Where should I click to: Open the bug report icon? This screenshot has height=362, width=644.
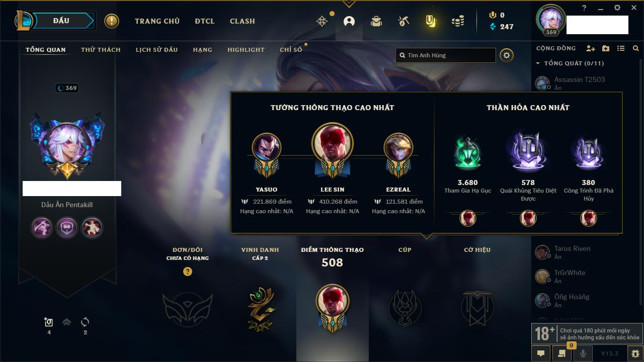pos(635,353)
